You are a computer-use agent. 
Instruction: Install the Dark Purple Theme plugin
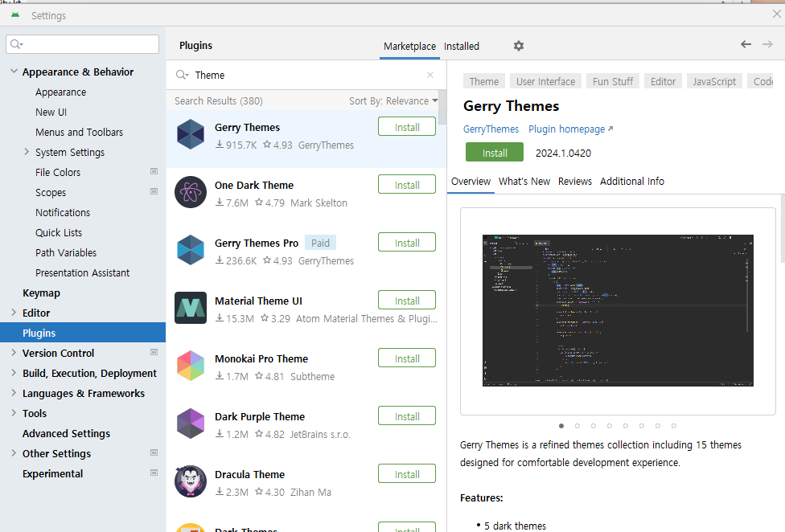click(407, 416)
